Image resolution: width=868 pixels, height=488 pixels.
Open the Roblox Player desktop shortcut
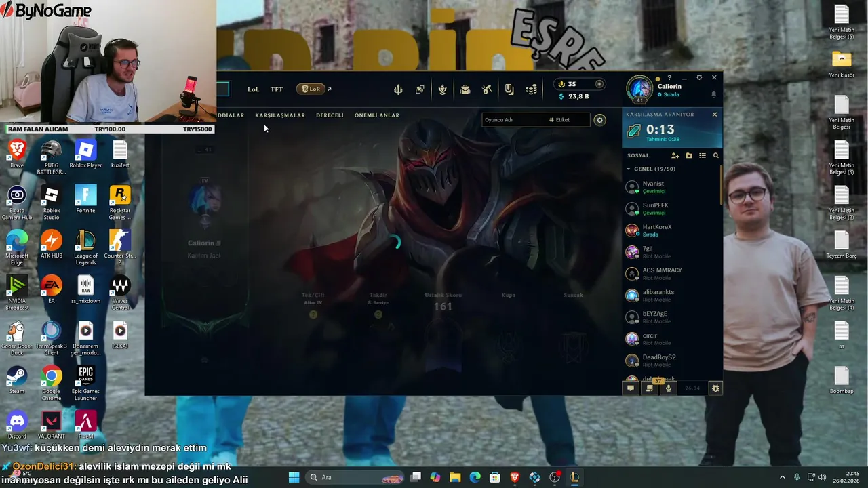tap(85, 154)
